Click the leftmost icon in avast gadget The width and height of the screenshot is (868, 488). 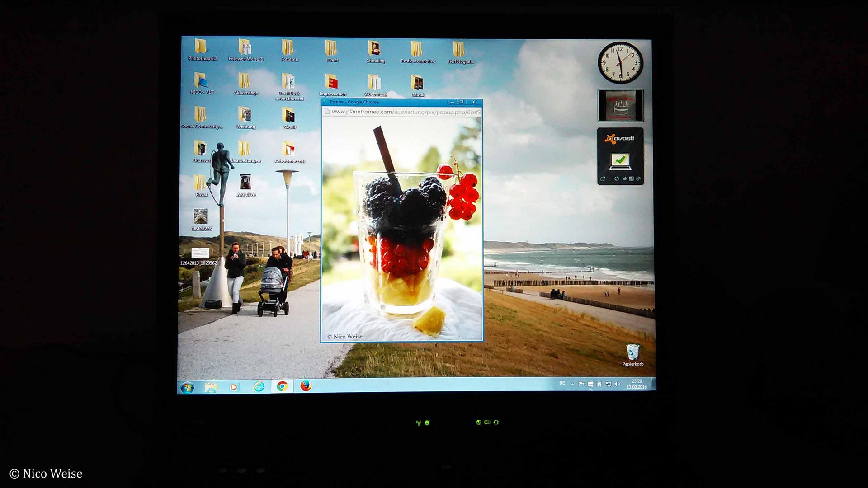coord(603,179)
